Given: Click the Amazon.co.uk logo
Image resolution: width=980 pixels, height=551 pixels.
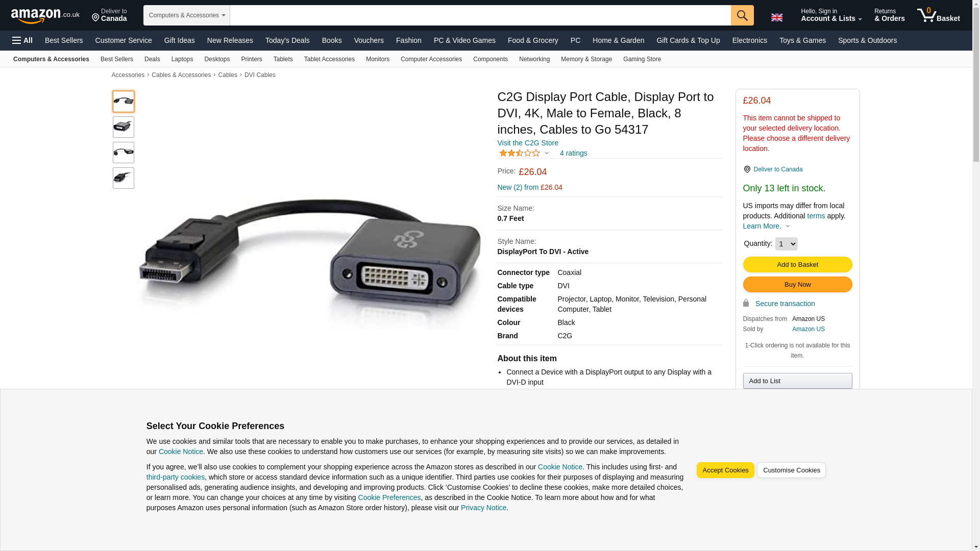Looking at the screenshot, I should pyautogui.click(x=45, y=16).
